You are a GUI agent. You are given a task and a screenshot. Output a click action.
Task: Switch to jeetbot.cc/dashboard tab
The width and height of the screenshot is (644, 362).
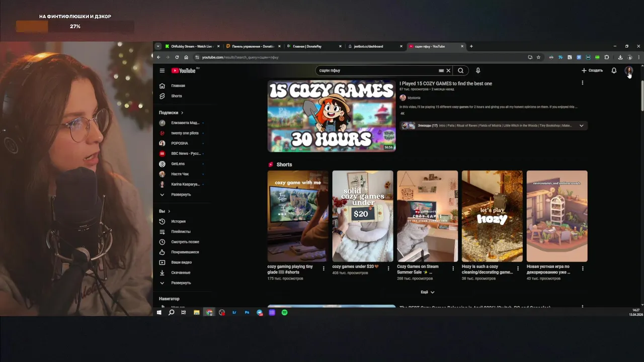[375, 46]
